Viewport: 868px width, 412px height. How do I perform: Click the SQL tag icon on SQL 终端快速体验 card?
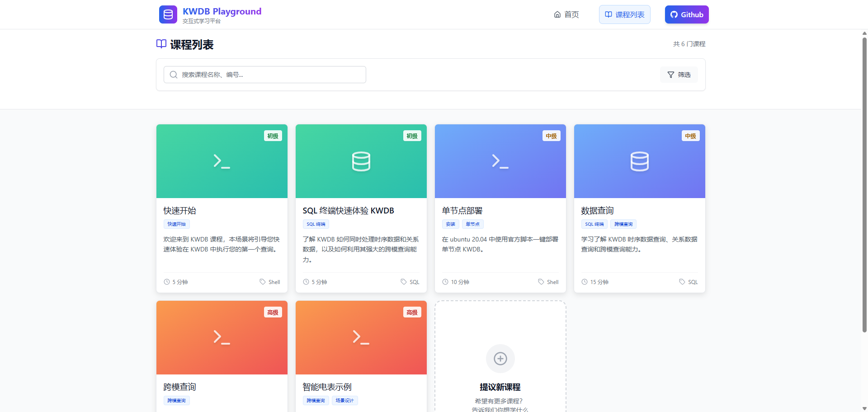[404, 282]
